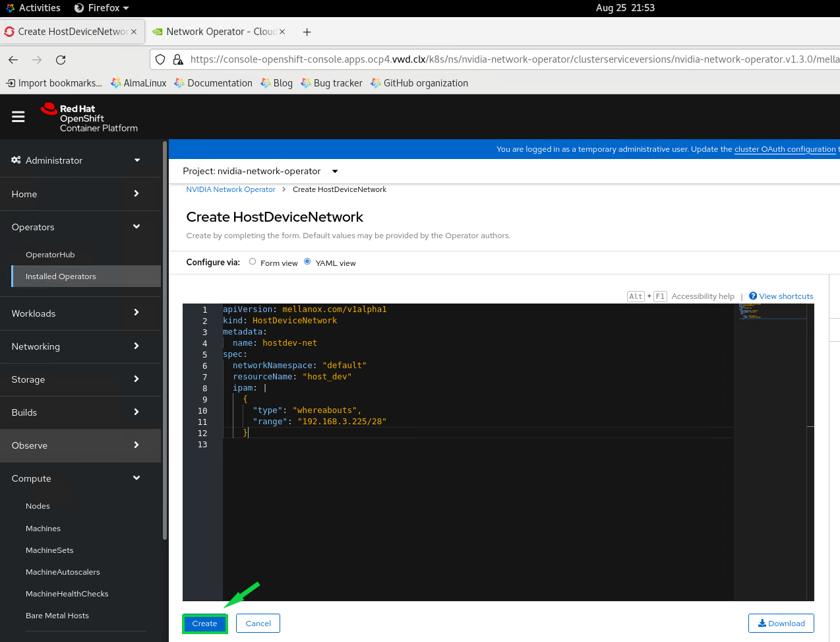Click the range value "192.168.3.225/28"
840x642 pixels.
tap(342, 422)
